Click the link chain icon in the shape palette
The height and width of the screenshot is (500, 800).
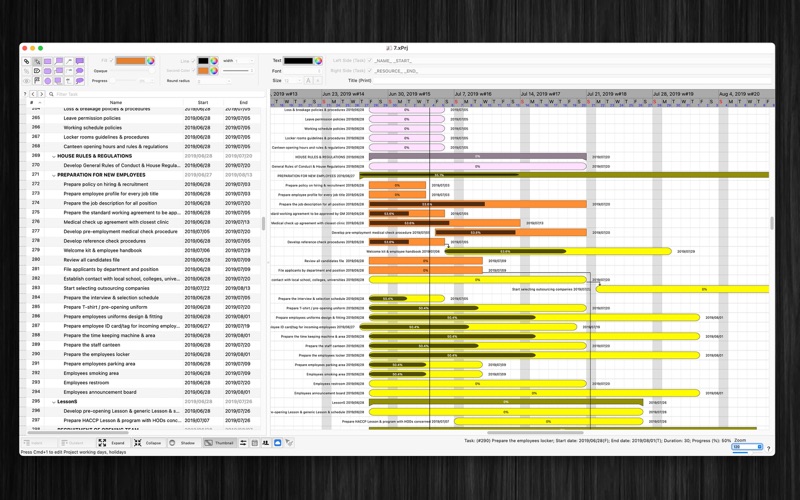tap(27, 61)
